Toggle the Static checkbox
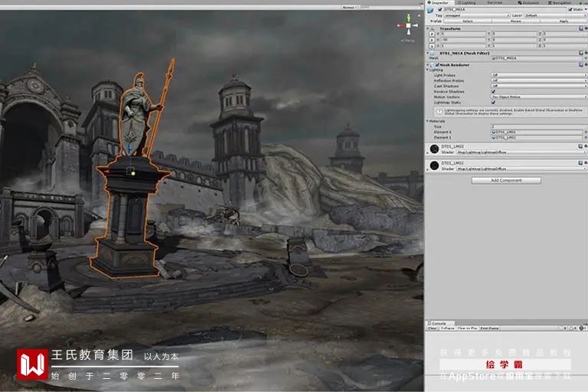The width and height of the screenshot is (588, 392). click(x=570, y=9)
